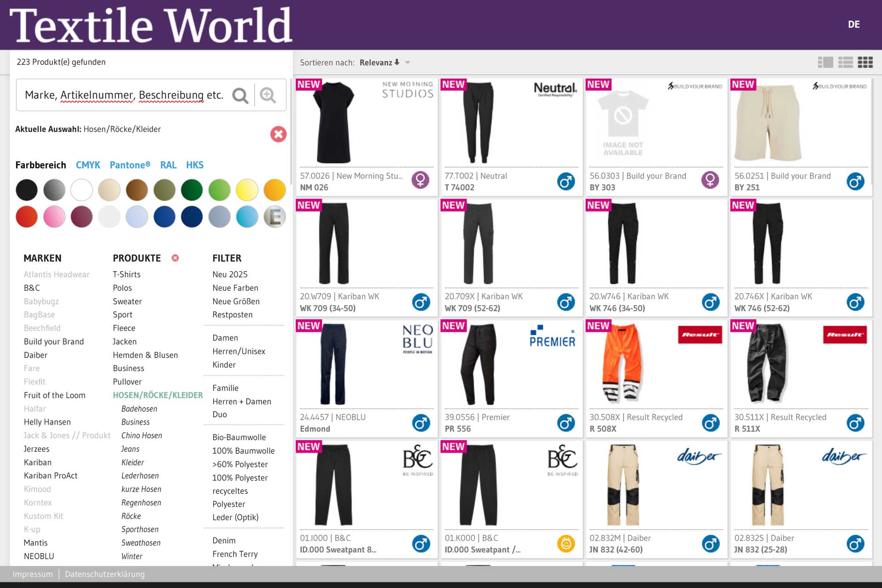Apply the Denim filter
882x588 pixels.
click(x=224, y=541)
